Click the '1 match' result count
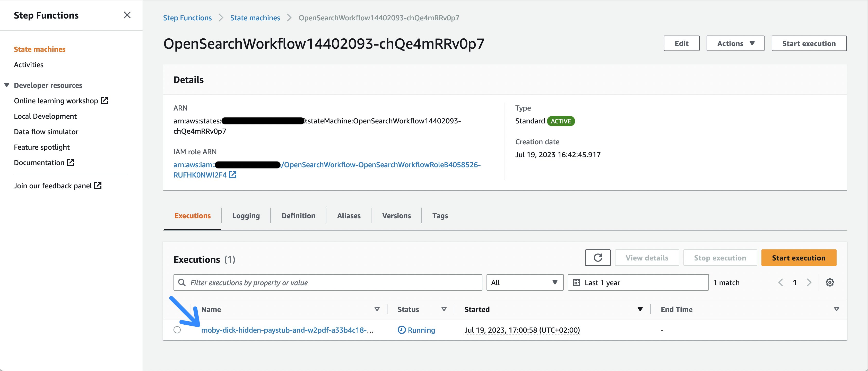 [x=726, y=283]
